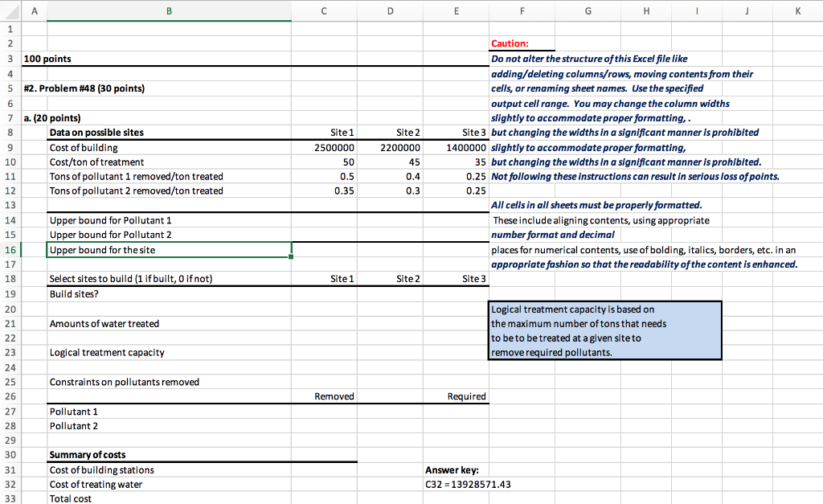
Task: Select 'Summary of costs' heading cell
Action: (x=169, y=455)
